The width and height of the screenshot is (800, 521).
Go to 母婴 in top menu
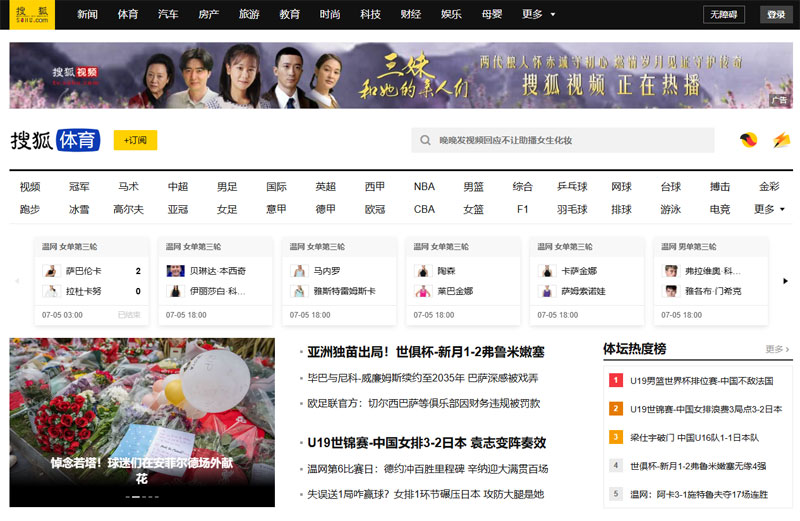point(492,14)
